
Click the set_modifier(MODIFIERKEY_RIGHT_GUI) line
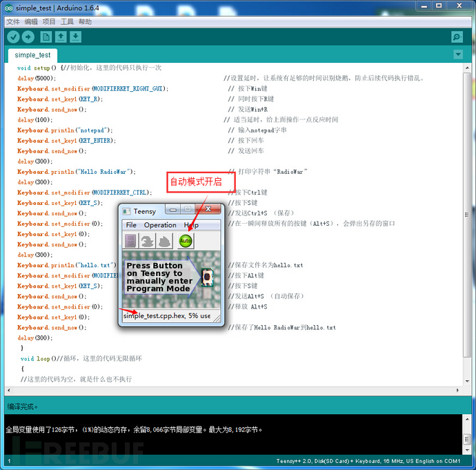(93, 88)
